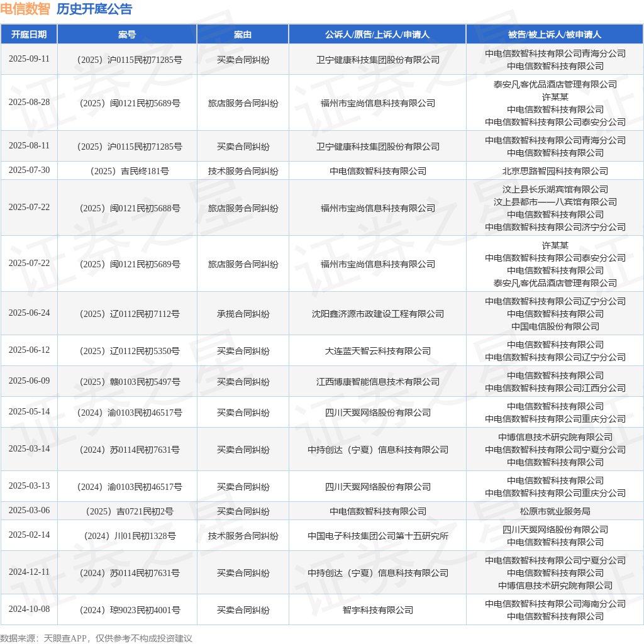Click plaintiff '大连蓝天智云科技有限公司'
The image size is (644, 644).
point(378,351)
